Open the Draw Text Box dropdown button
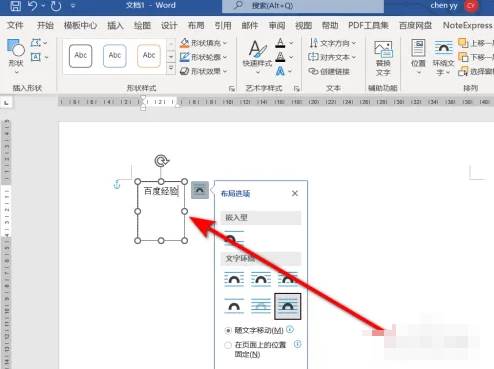494x369 pixels. 39,57
